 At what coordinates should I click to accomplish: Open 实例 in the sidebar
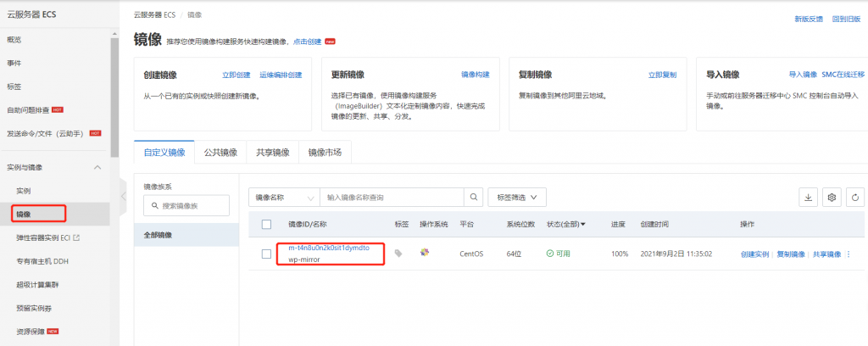point(23,191)
